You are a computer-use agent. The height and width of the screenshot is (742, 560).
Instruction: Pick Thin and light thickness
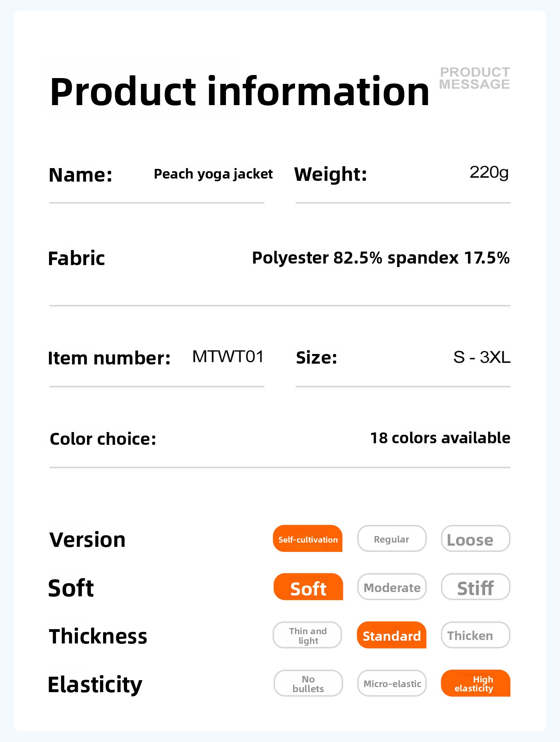click(307, 635)
